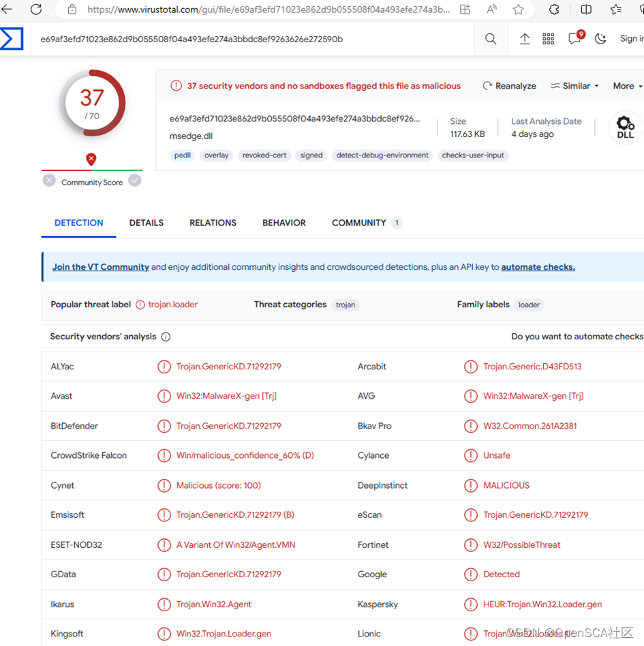Click ESET-NOD32 result Win32/Agent.VMN

[x=236, y=544]
